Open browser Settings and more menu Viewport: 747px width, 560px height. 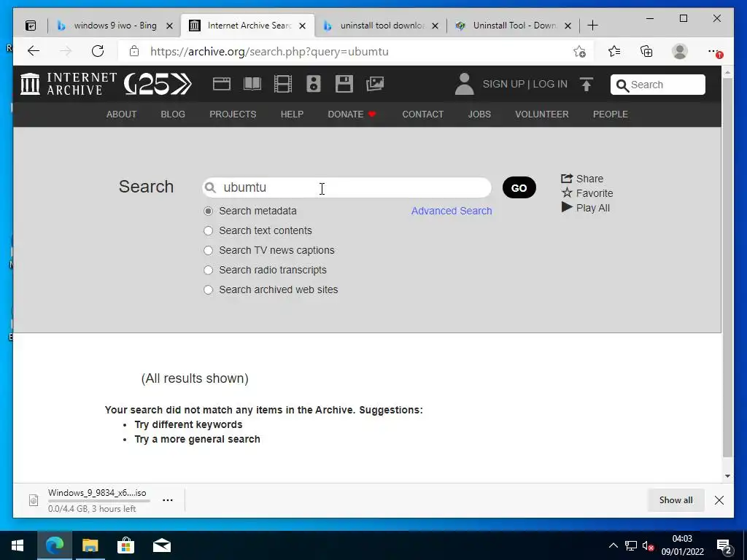(714, 51)
